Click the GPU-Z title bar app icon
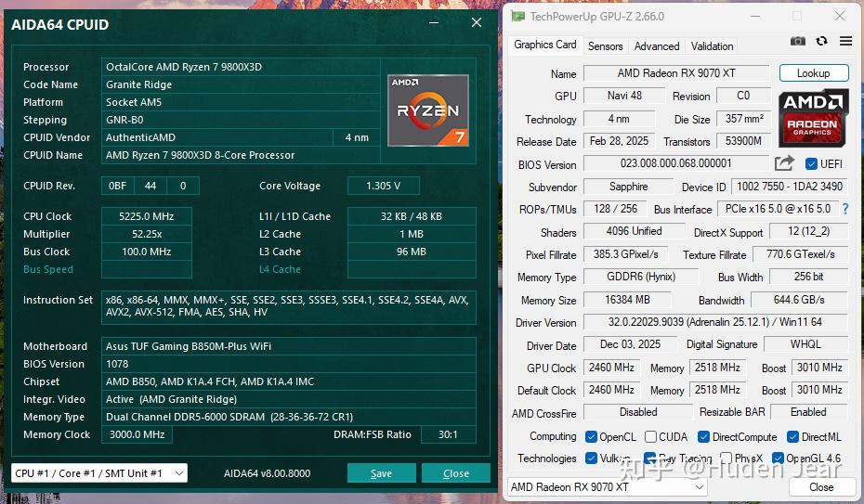Image resolution: width=864 pixels, height=504 pixels. [x=518, y=17]
